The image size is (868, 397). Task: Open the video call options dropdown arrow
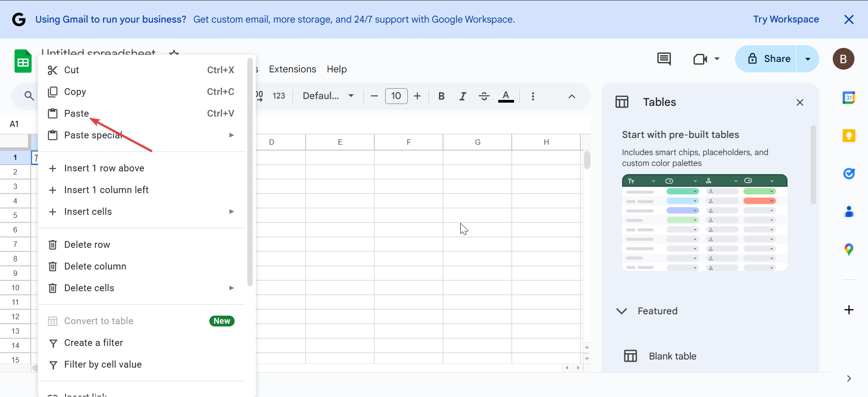717,59
